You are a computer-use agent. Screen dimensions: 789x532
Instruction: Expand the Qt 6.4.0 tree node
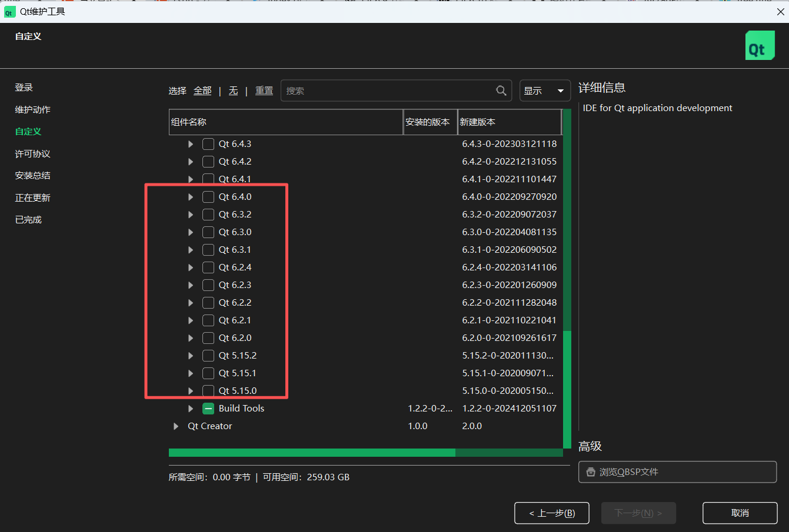[x=191, y=197]
